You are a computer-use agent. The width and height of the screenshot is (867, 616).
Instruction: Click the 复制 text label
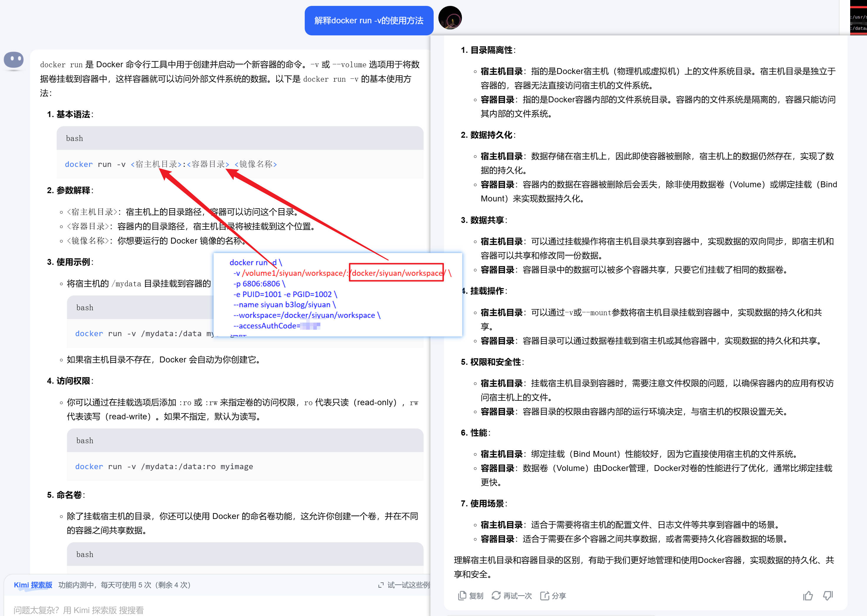click(476, 596)
